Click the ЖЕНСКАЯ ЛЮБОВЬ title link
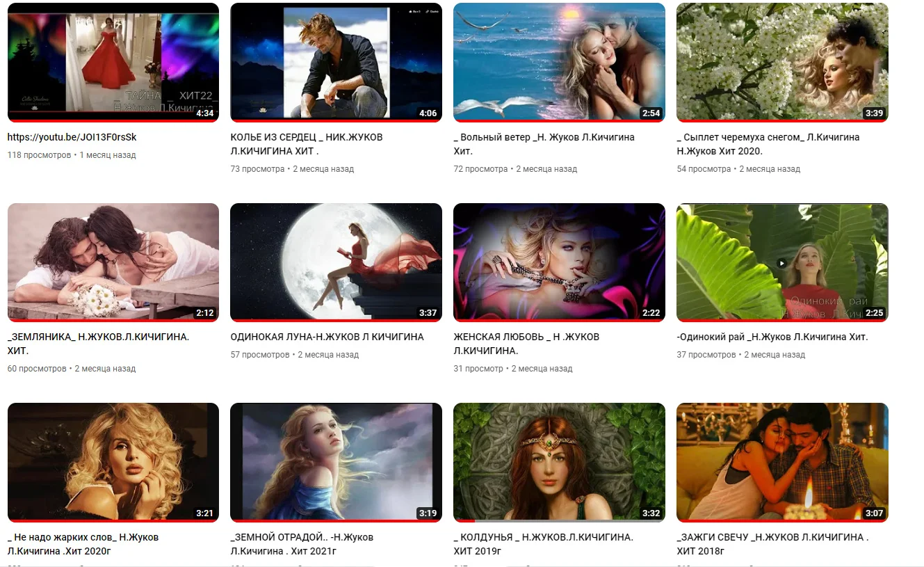Screen dimensions: 924x567 [526, 344]
